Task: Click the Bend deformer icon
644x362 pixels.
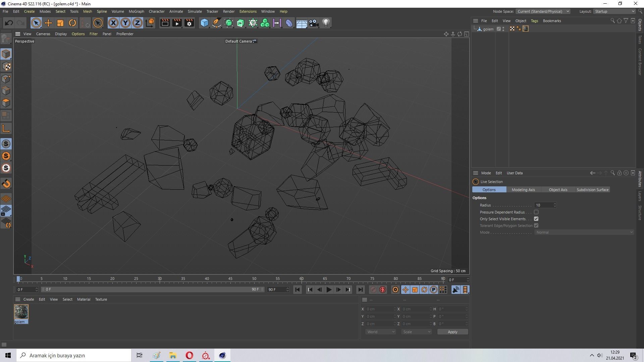Action: 289,23
